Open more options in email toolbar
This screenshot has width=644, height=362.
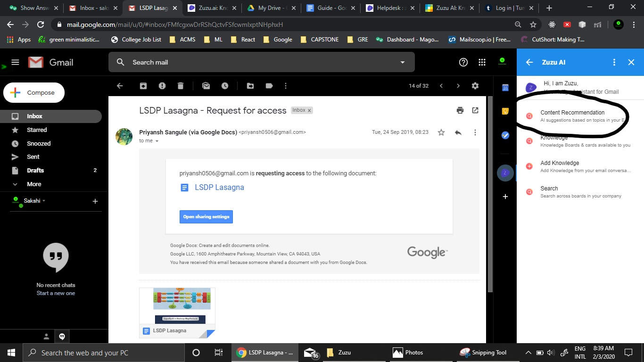click(x=286, y=86)
